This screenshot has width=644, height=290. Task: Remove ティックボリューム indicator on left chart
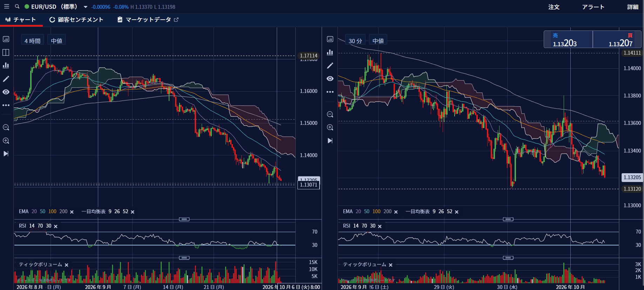(x=67, y=265)
